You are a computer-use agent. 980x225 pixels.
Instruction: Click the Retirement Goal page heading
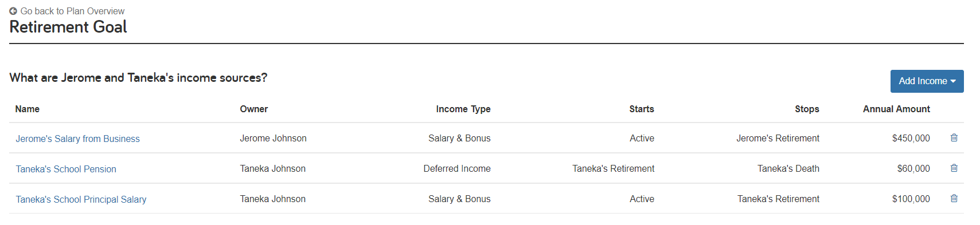click(x=68, y=27)
